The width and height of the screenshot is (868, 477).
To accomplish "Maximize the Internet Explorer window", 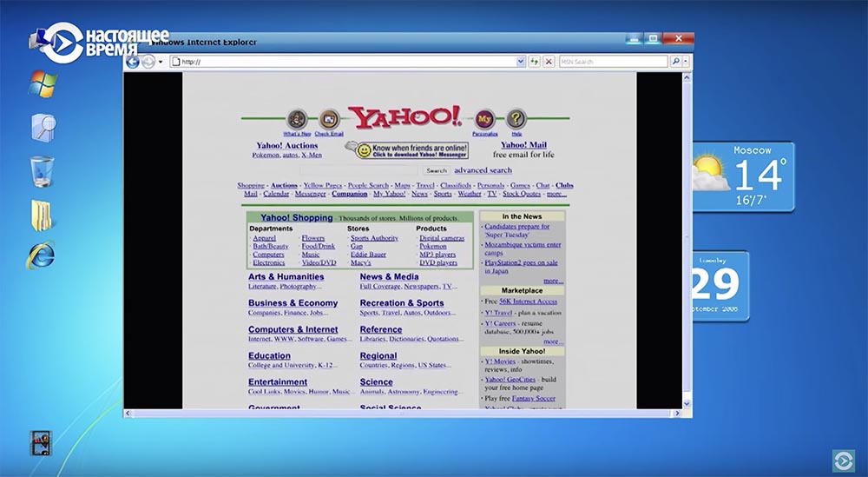I will [654, 38].
